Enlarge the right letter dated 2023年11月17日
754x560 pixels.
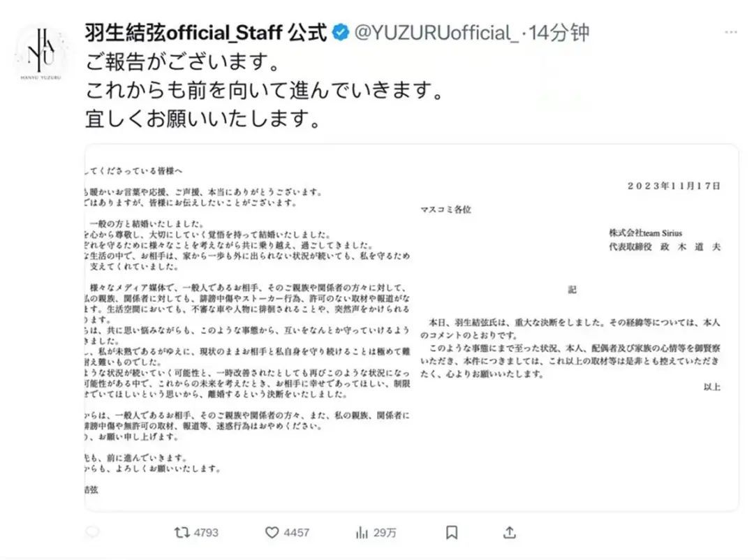click(x=575, y=327)
